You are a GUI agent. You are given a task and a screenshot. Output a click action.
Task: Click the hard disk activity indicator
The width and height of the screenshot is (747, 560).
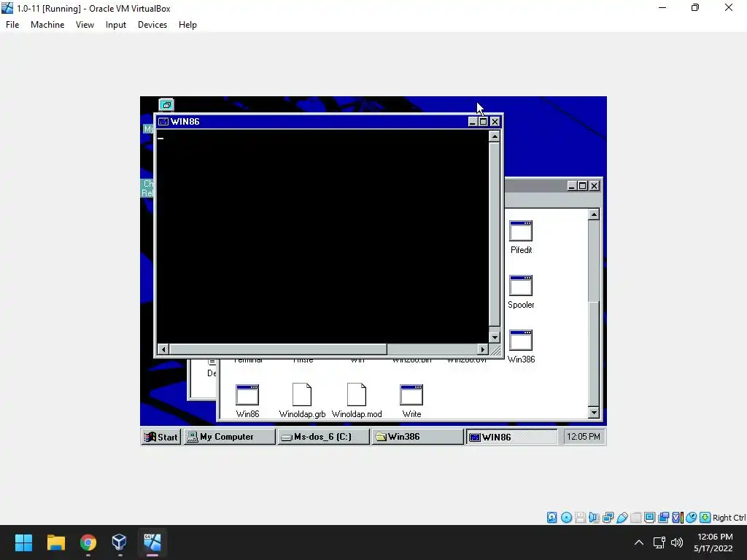coord(552,518)
